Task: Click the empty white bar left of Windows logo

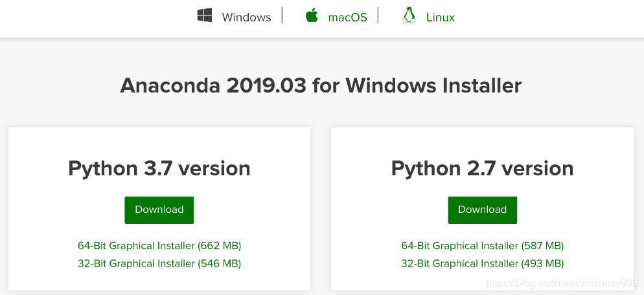Action: point(97,17)
